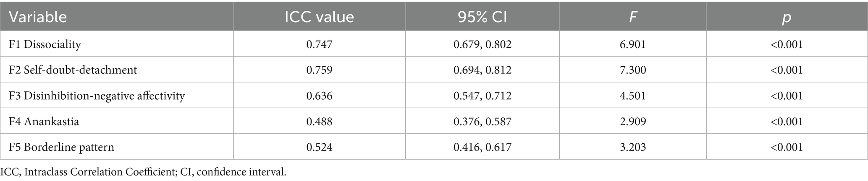Image resolution: width=868 pixels, height=181 pixels.
Task: Click the p value for Borderline pattern
Action: [x=787, y=147]
